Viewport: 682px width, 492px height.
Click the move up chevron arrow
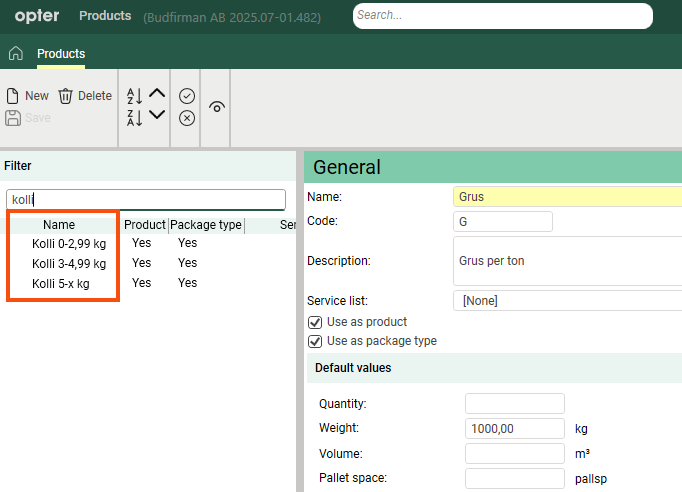click(157, 94)
